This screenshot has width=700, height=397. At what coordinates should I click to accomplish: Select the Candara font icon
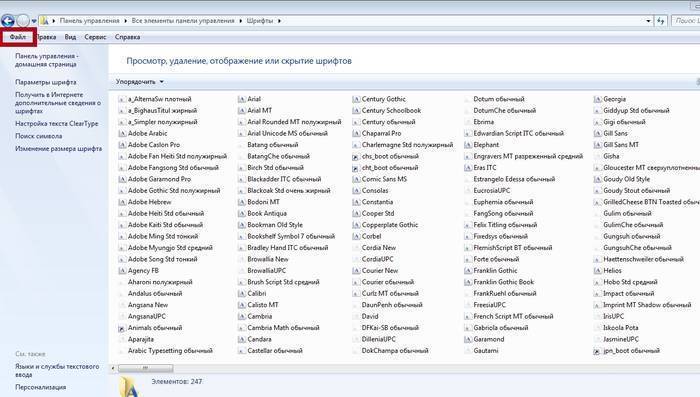(x=242, y=339)
